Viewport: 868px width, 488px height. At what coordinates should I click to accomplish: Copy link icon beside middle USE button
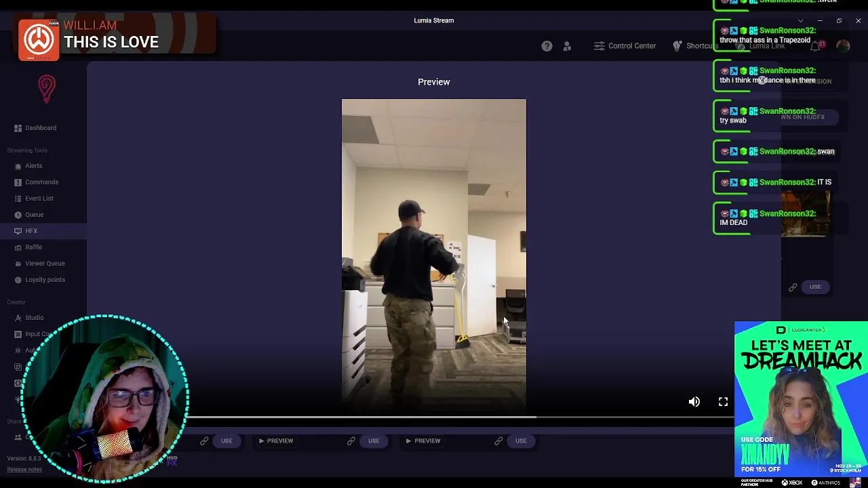point(351,441)
